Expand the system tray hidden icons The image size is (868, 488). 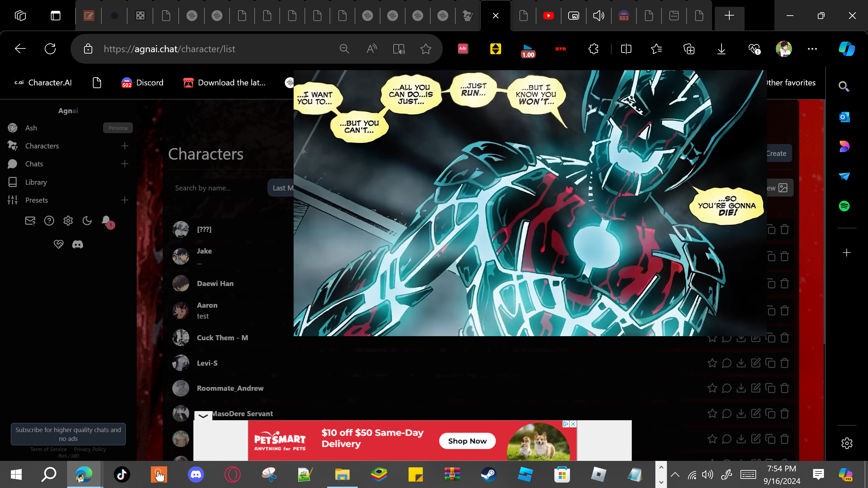point(675,474)
